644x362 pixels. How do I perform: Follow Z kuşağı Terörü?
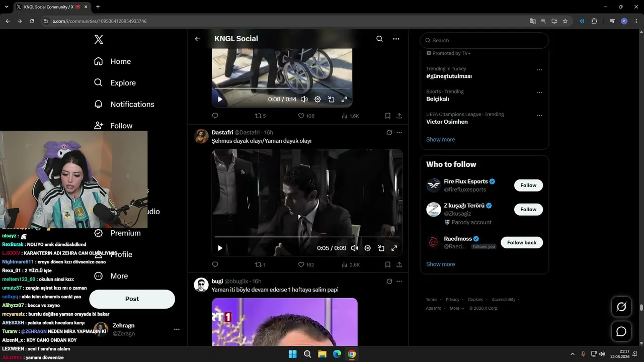coord(528,209)
